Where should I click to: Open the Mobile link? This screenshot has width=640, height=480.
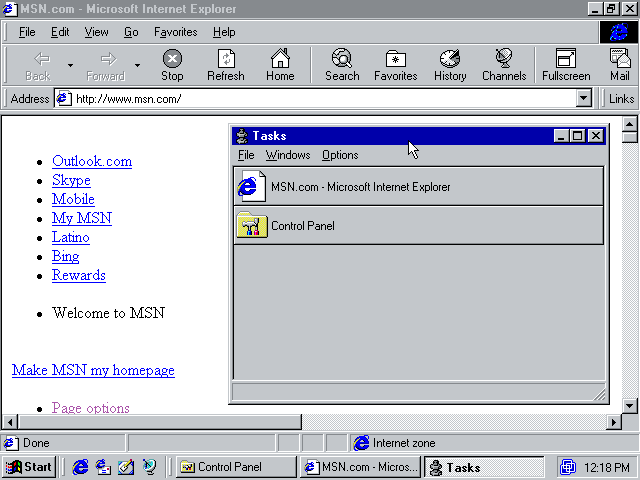point(73,199)
